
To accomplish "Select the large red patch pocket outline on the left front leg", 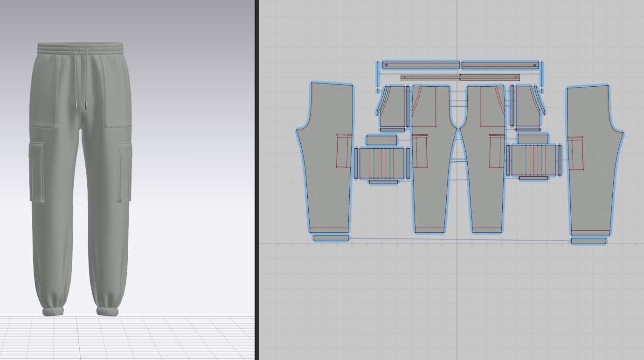I will coord(424,106).
